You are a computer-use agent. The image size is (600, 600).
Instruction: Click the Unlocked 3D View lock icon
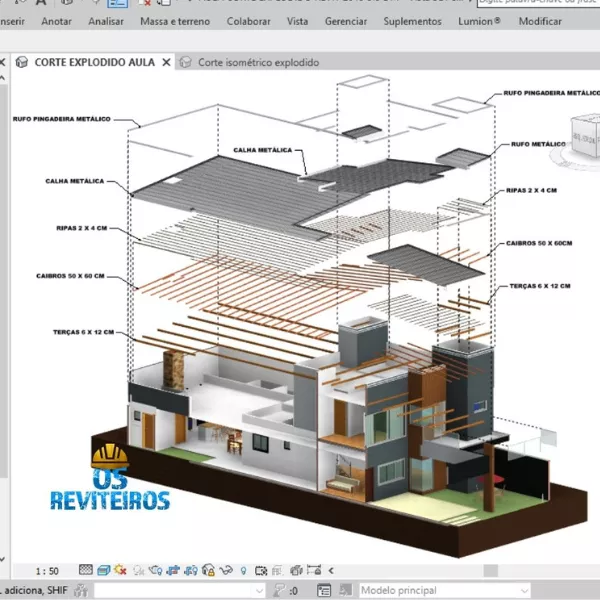207,570
